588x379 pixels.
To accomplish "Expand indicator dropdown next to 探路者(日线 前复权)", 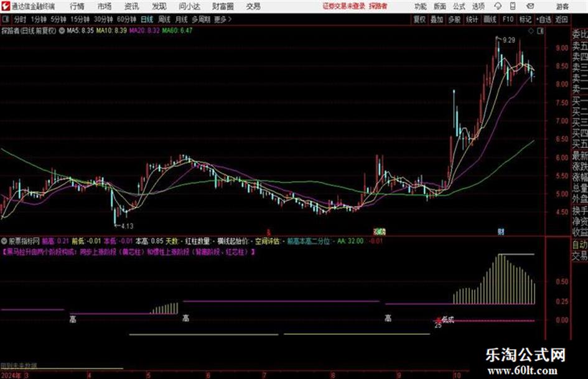I will pos(62,30).
